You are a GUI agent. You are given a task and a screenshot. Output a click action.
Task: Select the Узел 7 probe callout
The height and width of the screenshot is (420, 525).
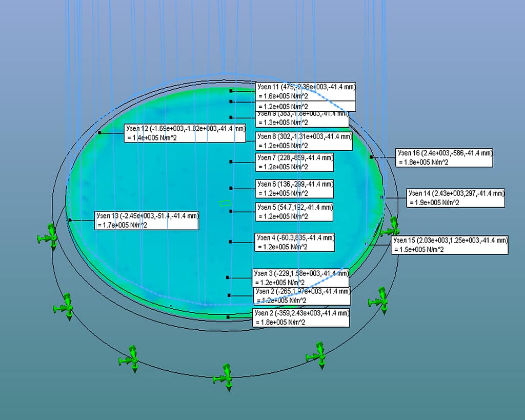tap(294, 162)
